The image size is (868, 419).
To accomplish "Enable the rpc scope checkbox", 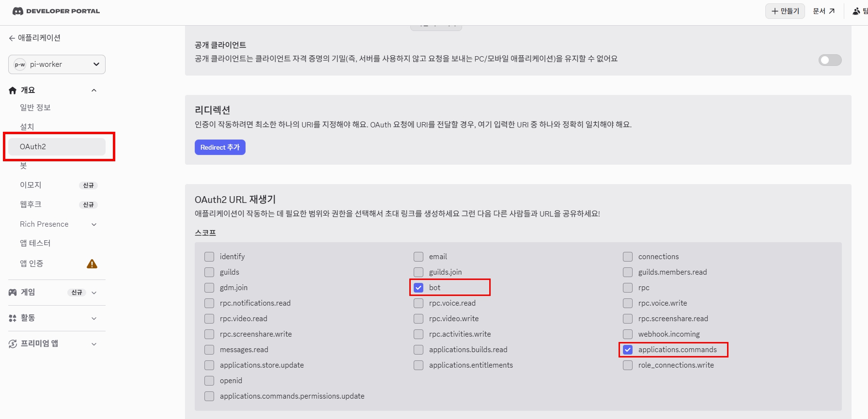I will 628,288.
